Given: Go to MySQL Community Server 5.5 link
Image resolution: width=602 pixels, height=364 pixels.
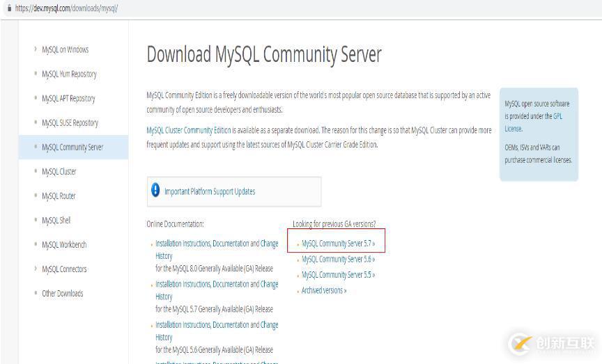Looking at the screenshot, I should [x=338, y=275].
